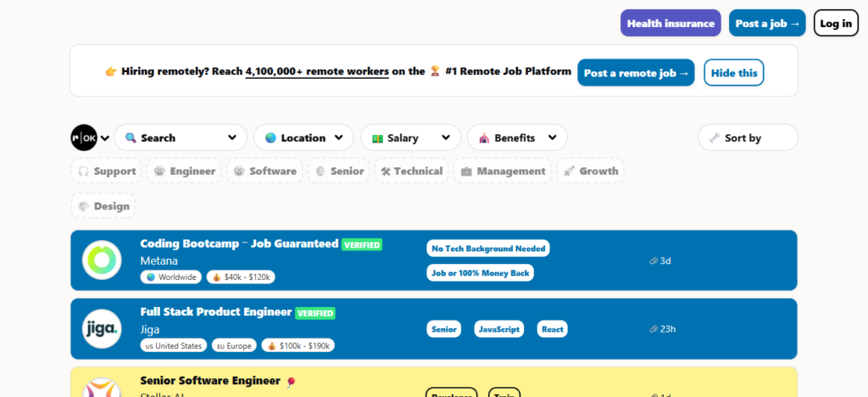This screenshot has width=868, height=397.
Task: Click the 3d posted time on Metana listing
Action: pos(665,260)
